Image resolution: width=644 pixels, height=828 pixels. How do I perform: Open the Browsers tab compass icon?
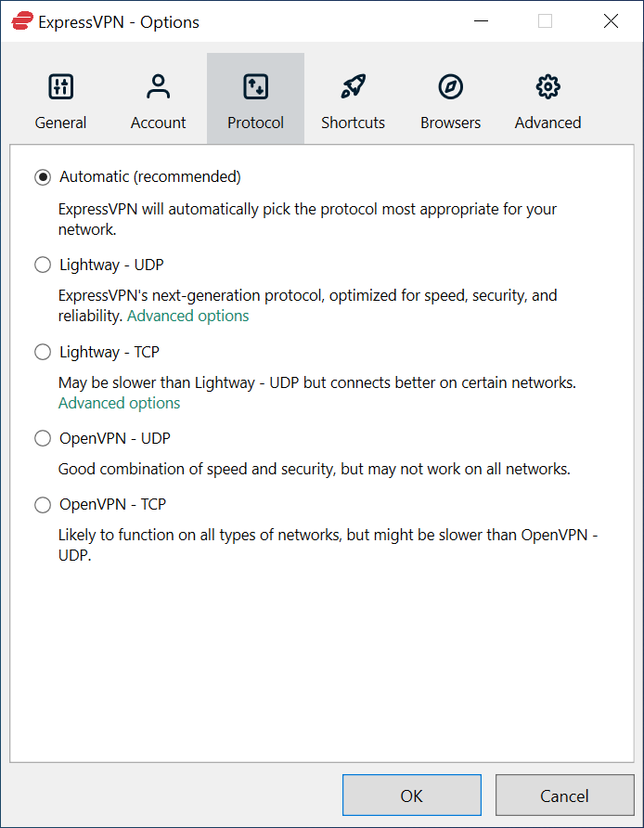click(x=450, y=86)
